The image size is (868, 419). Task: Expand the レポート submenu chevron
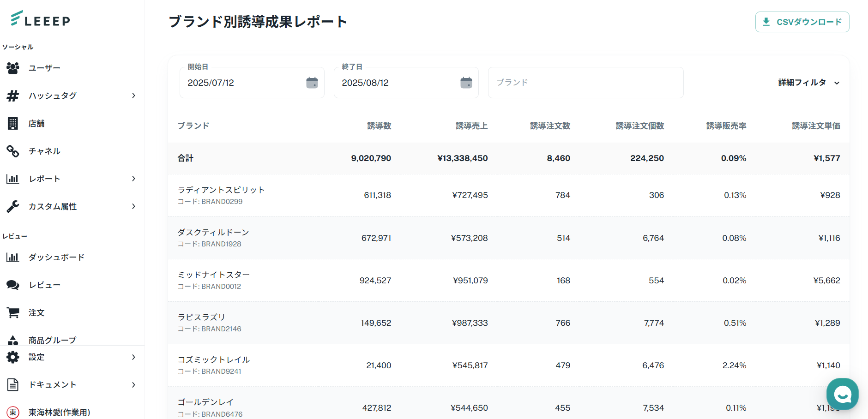[x=133, y=179]
